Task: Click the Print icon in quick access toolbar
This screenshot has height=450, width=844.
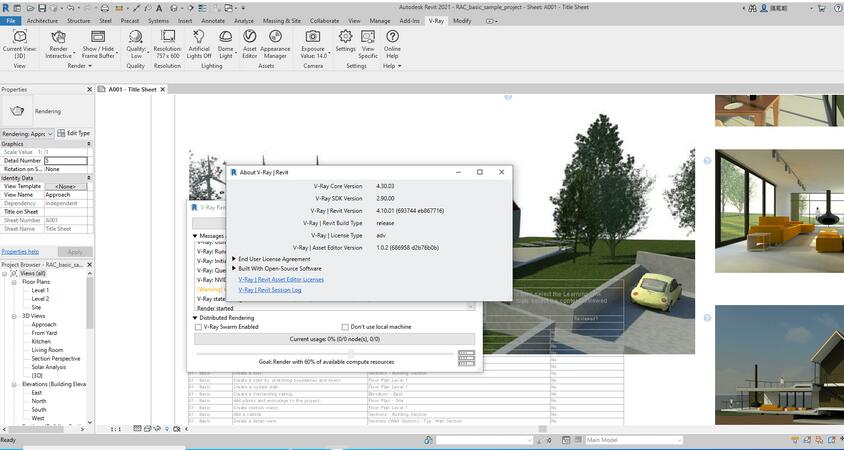Action: [105, 8]
